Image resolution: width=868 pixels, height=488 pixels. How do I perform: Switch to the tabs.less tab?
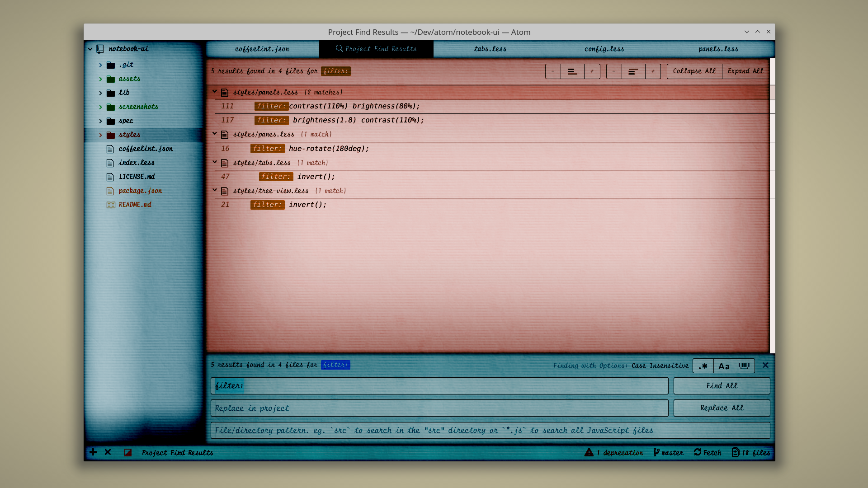click(x=490, y=49)
